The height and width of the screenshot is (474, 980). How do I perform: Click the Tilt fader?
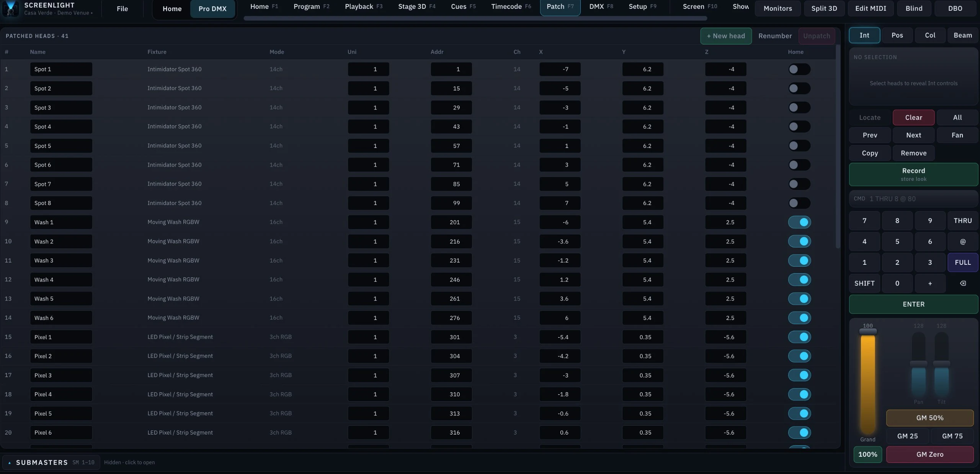[941, 365]
